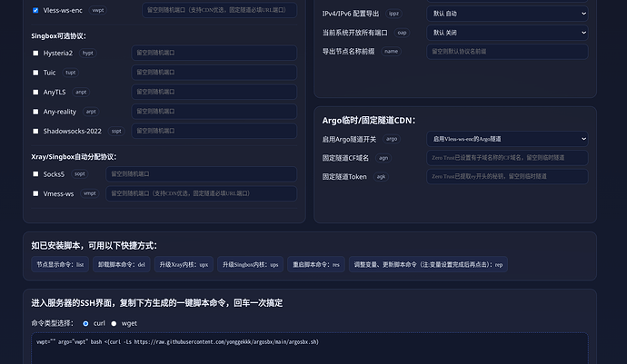The width and height of the screenshot is (627, 364).
Task: Click the vmpt tag beside Vmess-ws
Action: (x=90, y=193)
